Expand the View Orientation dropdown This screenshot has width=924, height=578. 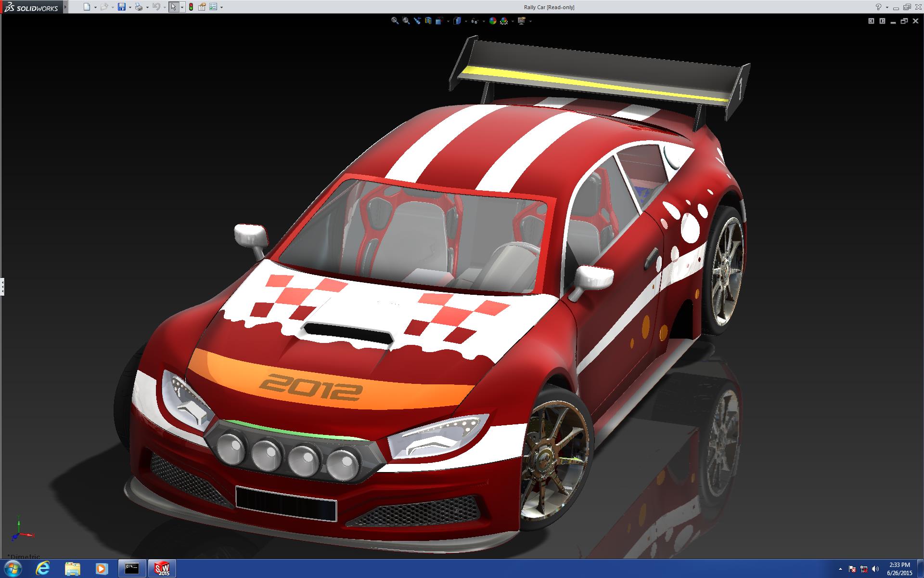[x=448, y=21]
